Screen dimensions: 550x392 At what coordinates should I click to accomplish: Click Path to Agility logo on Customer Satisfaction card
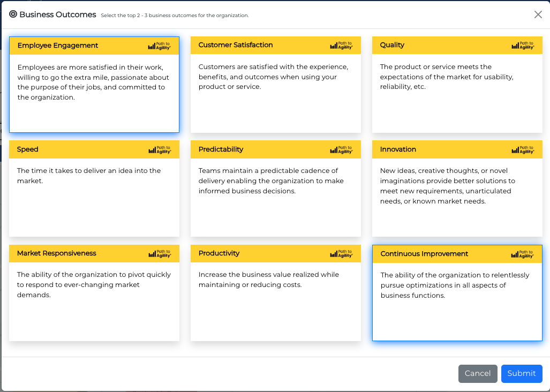[341, 46]
